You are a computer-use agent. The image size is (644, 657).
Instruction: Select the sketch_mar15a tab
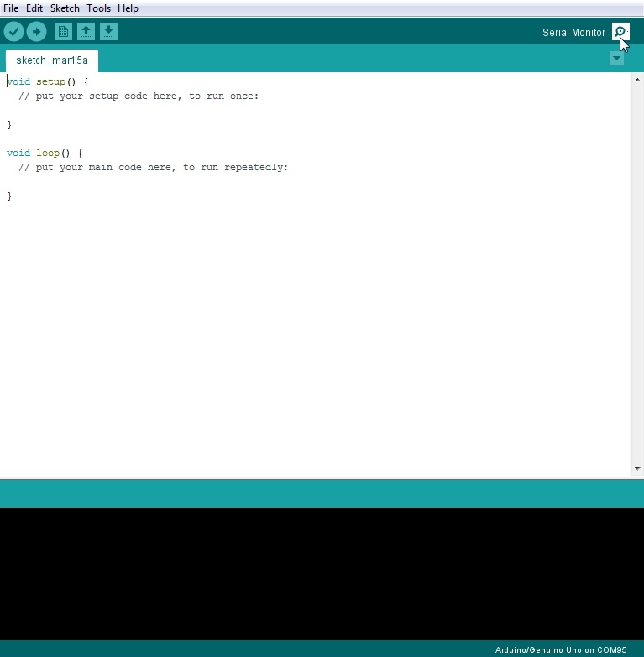coord(52,60)
